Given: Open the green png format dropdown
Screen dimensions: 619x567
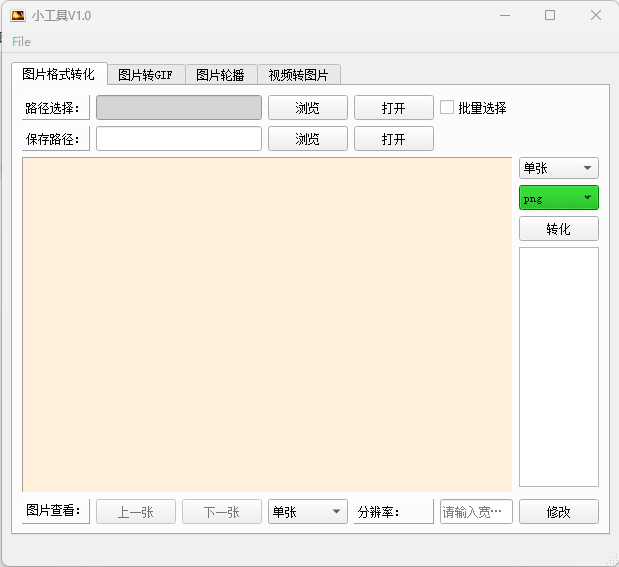Looking at the screenshot, I should point(559,197).
